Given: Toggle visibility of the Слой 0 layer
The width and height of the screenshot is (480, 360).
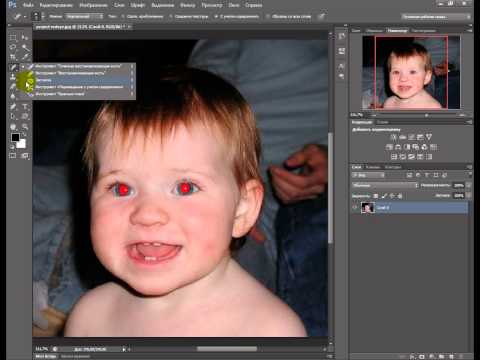Looking at the screenshot, I should [x=354, y=208].
